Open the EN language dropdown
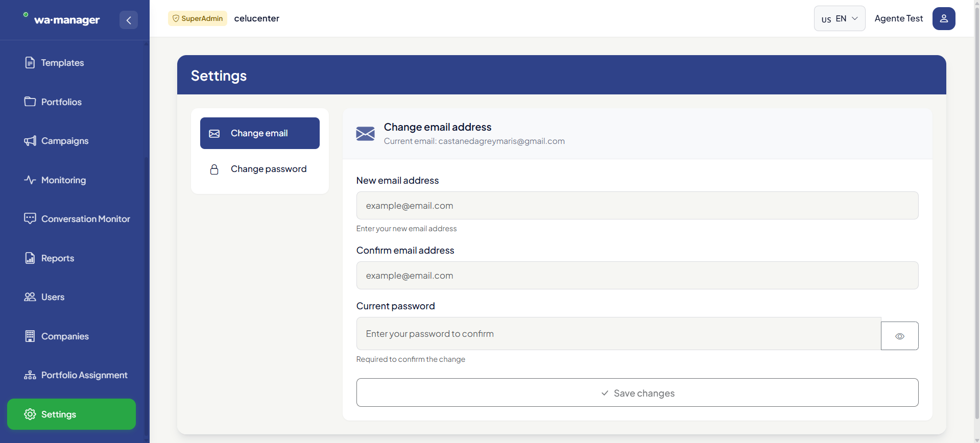Viewport: 980px width, 443px height. (840, 18)
